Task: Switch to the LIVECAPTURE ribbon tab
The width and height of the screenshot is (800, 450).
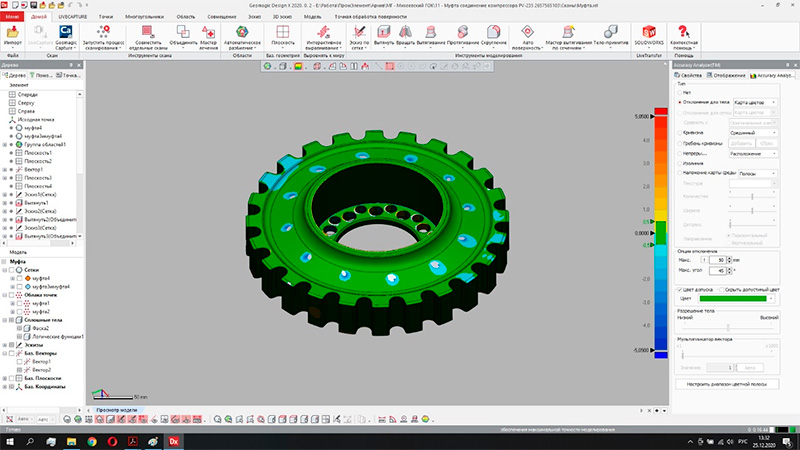Action: (x=72, y=16)
